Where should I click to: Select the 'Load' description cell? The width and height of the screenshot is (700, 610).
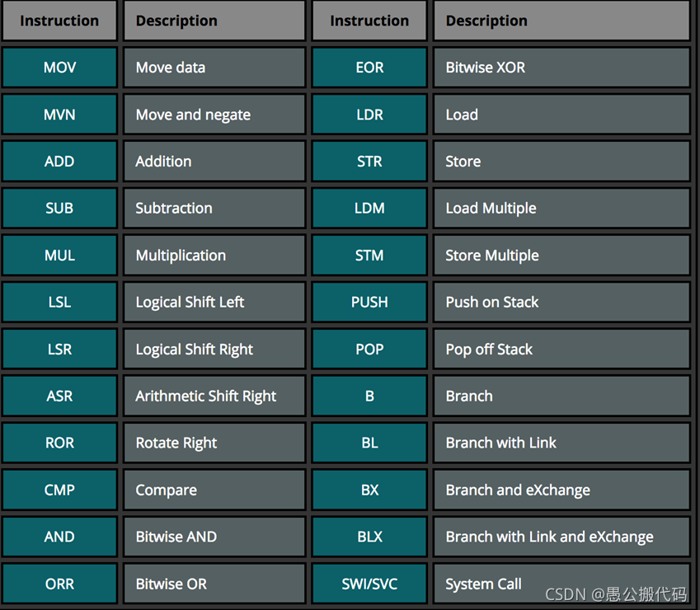(562, 115)
